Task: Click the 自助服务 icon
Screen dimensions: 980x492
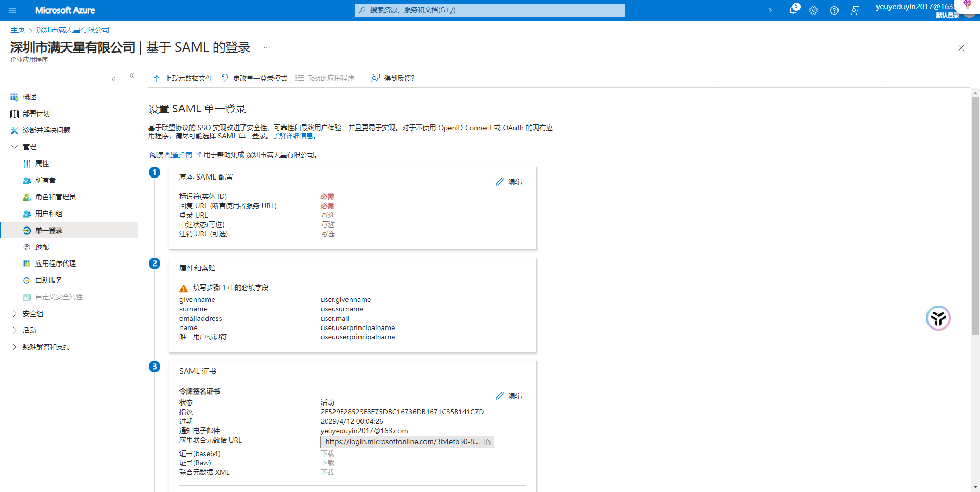Action: 27,280
